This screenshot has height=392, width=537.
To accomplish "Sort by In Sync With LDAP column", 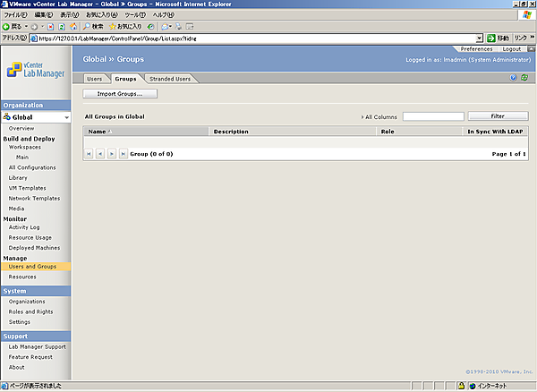I will point(495,132).
